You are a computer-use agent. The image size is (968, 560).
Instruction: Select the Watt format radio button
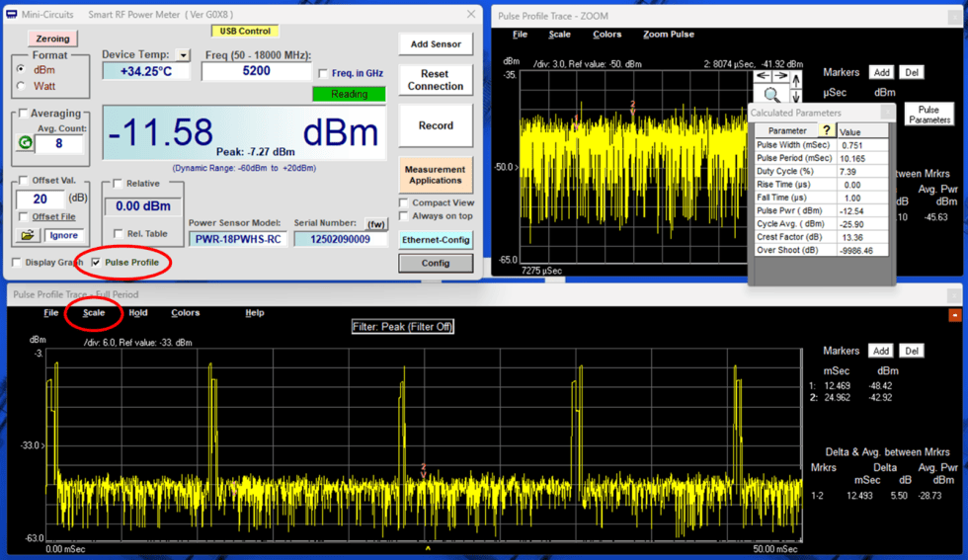point(21,86)
